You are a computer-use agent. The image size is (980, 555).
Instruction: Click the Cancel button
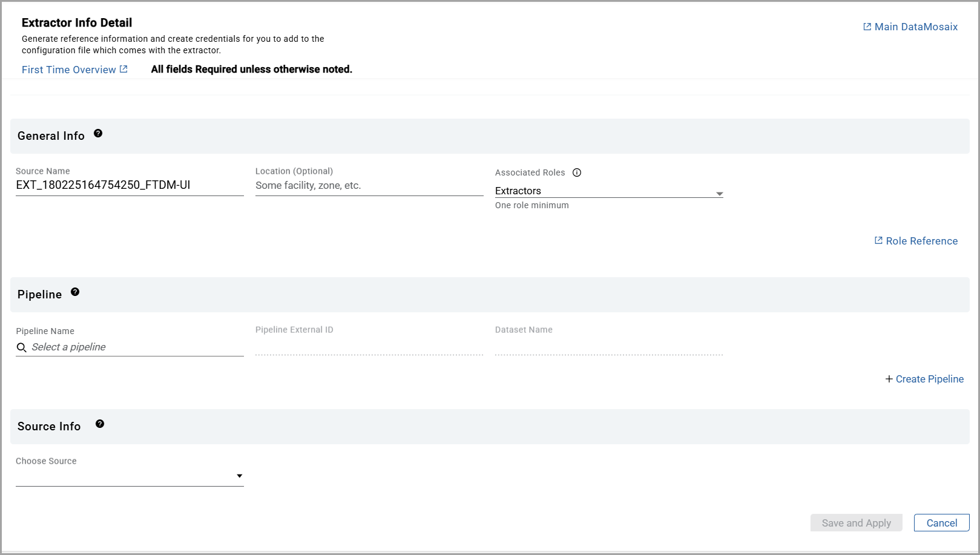pyautogui.click(x=941, y=523)
